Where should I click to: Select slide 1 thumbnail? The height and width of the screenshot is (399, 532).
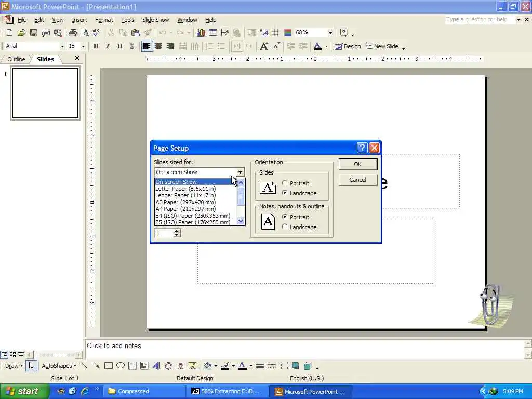coord(46,94)
